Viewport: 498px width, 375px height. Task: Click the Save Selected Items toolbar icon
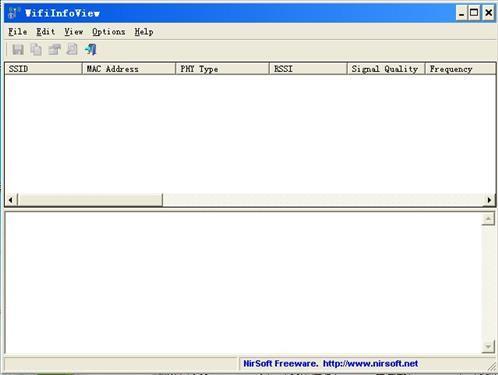click(18, 50)
